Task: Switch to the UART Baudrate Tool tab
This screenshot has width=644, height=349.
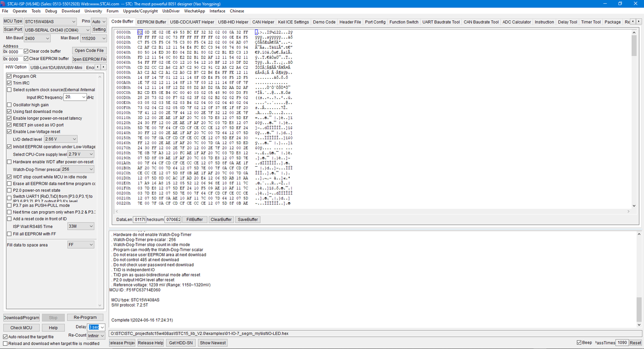Action: click(x=441, y=22)
